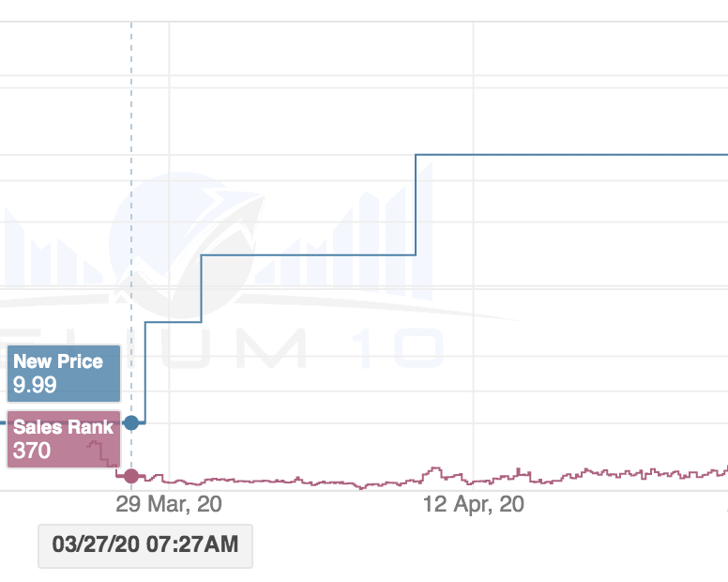Click the highest blue price line plateau

(x=571, y=155)
